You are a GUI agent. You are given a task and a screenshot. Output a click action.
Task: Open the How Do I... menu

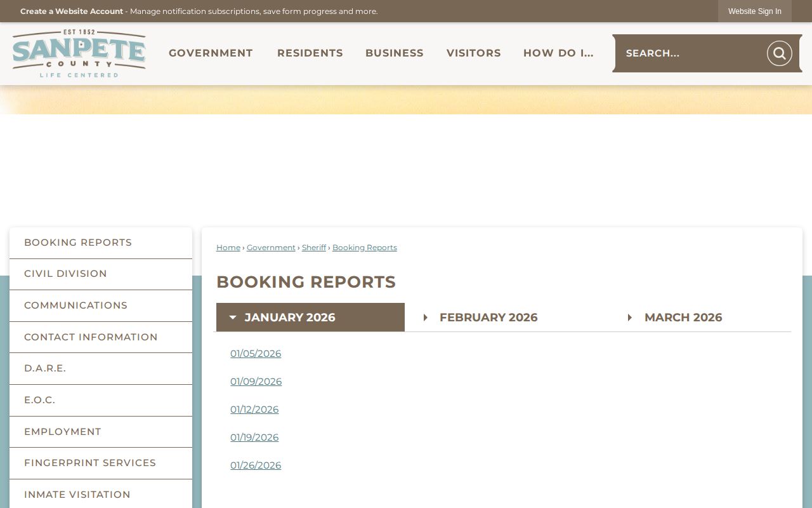click(558, 53)
